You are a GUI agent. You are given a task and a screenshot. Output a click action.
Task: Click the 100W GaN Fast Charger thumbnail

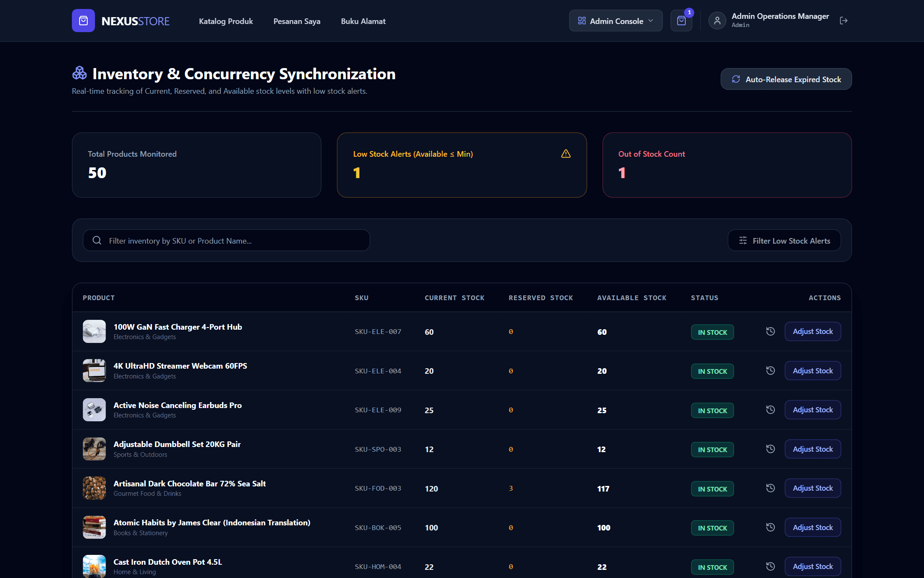(x=94, y=331)
